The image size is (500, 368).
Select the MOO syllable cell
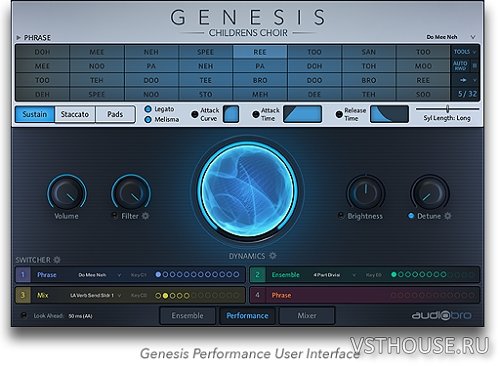tap(423, 66)
